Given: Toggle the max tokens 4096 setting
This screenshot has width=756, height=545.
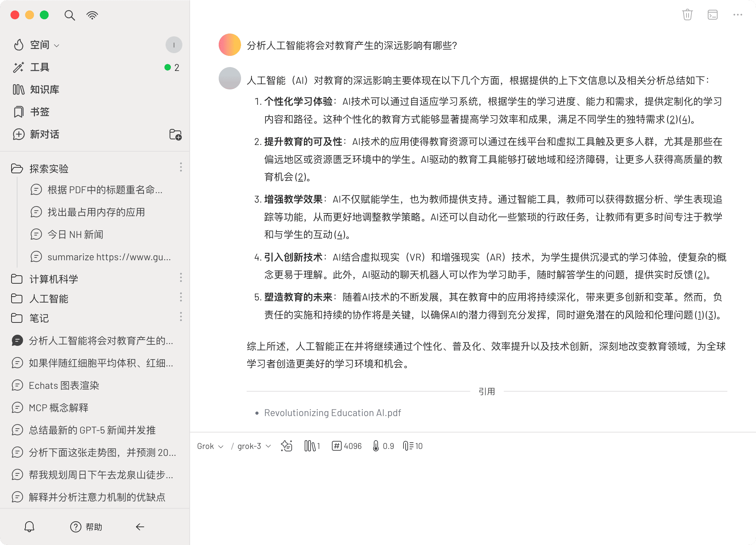Looking at the screenshot, I should coord(347,446).
